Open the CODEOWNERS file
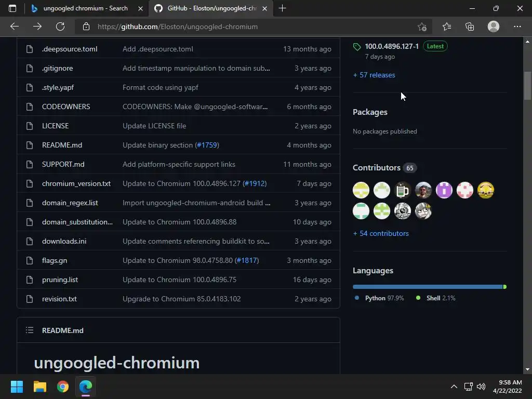Image resolution: width=532 pixels, height=399 pixels. [66, 107]
